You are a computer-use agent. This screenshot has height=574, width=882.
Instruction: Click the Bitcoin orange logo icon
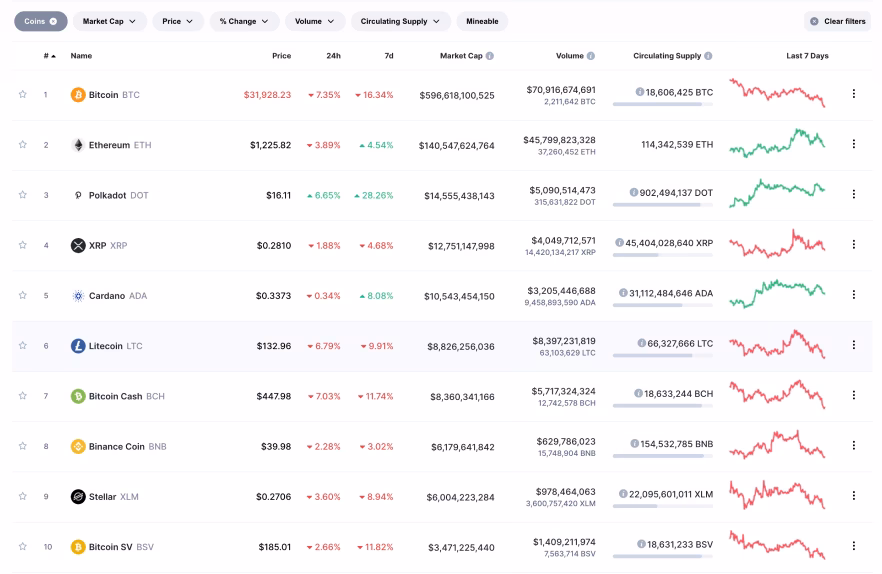[x=78, y=95]
